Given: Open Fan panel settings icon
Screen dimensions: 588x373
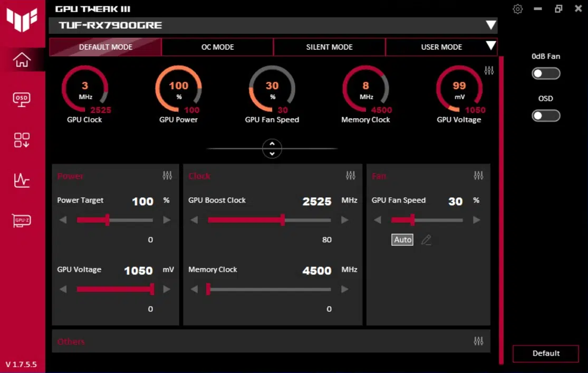Looking at the screenshot, I should point(478,175).
